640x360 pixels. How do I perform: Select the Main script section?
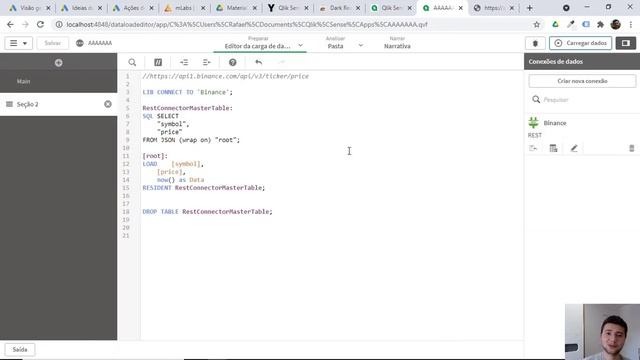tap(58, 81)
